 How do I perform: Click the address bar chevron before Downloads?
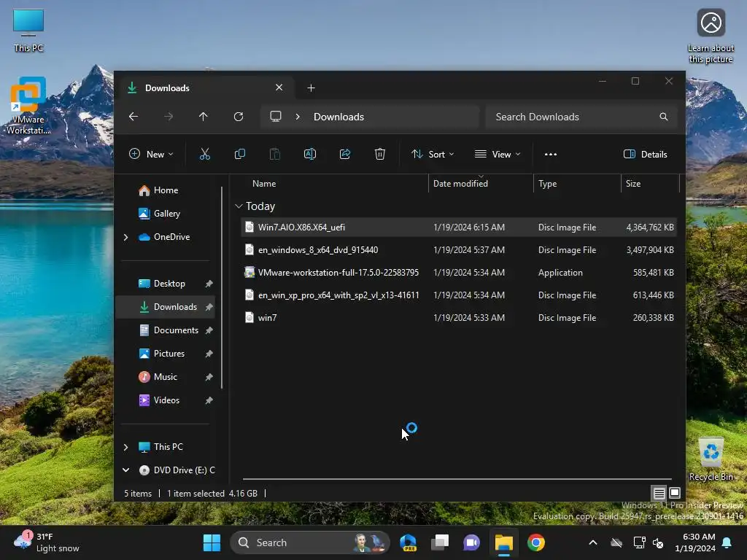(298, 117)
